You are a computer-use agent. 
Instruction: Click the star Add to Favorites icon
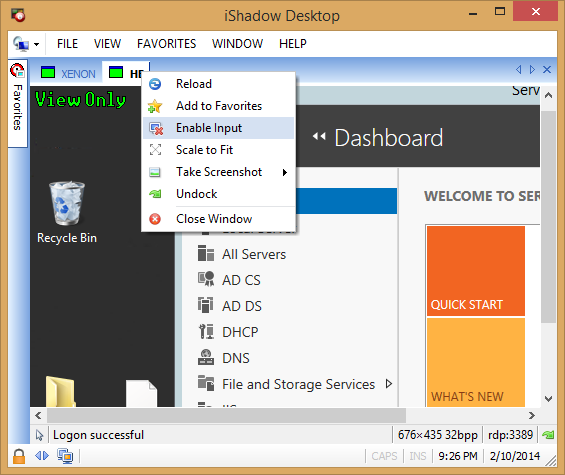(155, 106)
